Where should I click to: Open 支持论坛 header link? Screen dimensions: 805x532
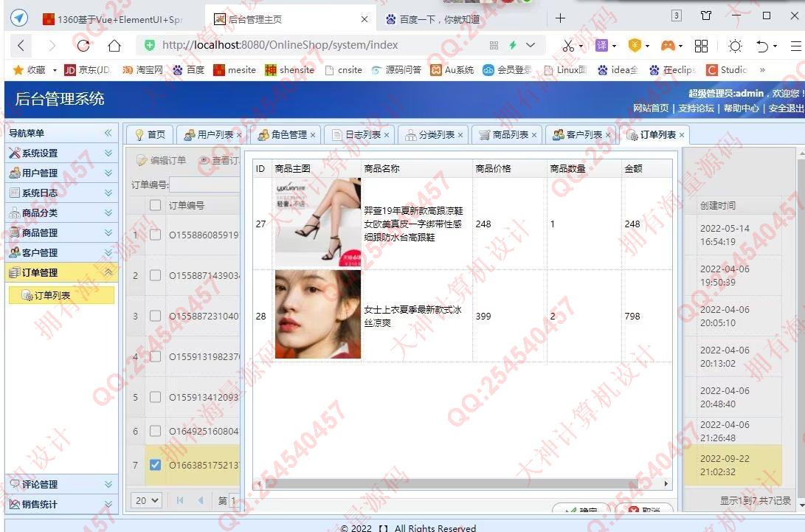(696, 108)
